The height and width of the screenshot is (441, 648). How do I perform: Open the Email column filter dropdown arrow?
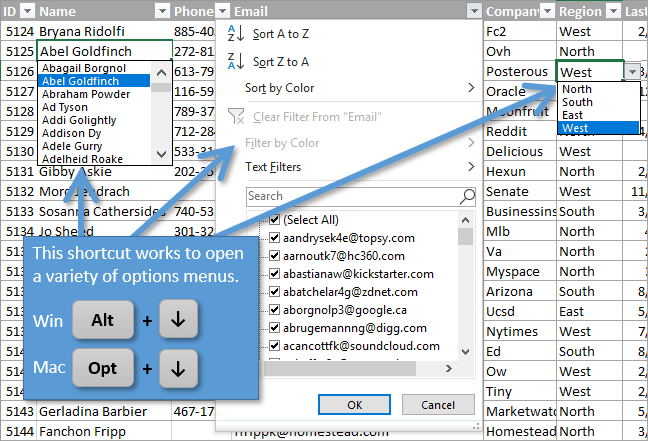coord(474,11)
